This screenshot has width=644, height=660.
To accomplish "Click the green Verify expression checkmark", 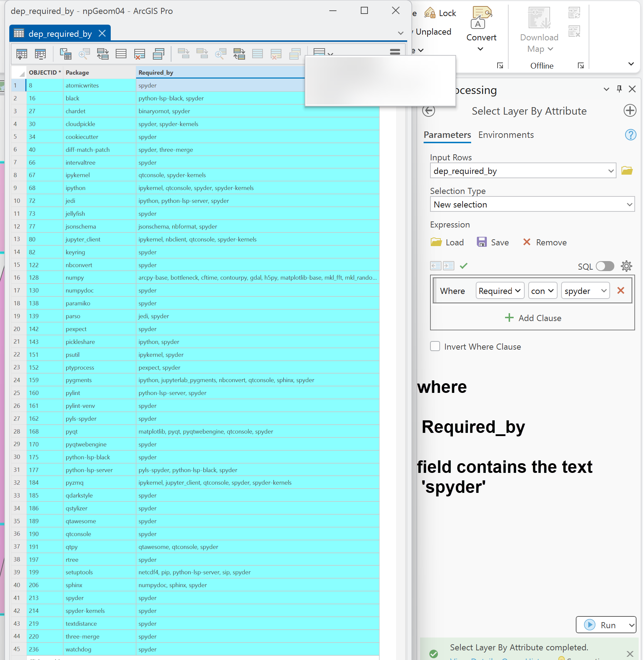I will 464,266.
